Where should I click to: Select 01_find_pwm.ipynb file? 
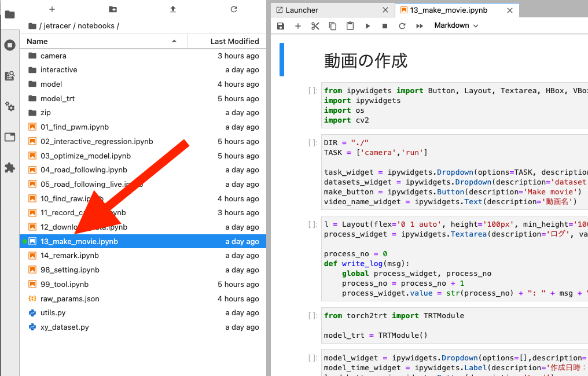tap(143, 127)
